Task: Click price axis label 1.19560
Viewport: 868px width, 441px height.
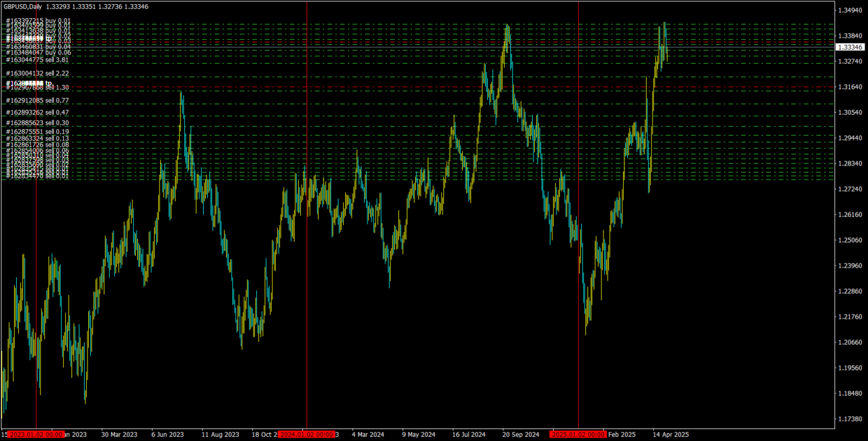Action: point(851,368)
